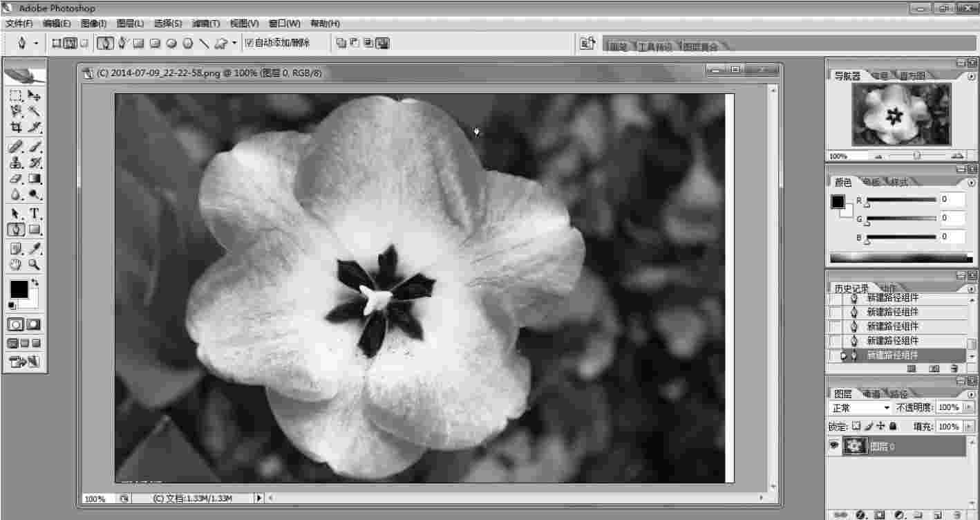980x520 pixels.
Task: Select the Healing Brush tool
Action: tap(16, 147)
